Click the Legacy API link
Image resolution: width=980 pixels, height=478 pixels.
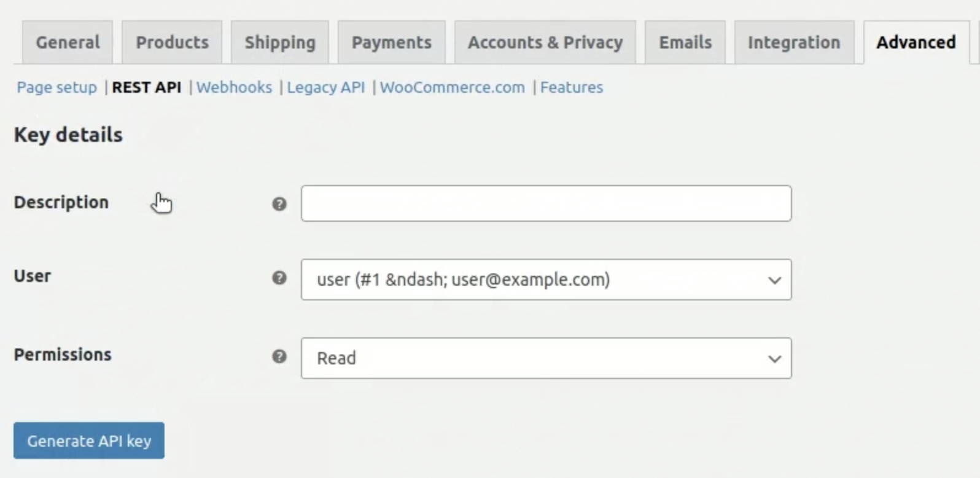tap(325, 87)
